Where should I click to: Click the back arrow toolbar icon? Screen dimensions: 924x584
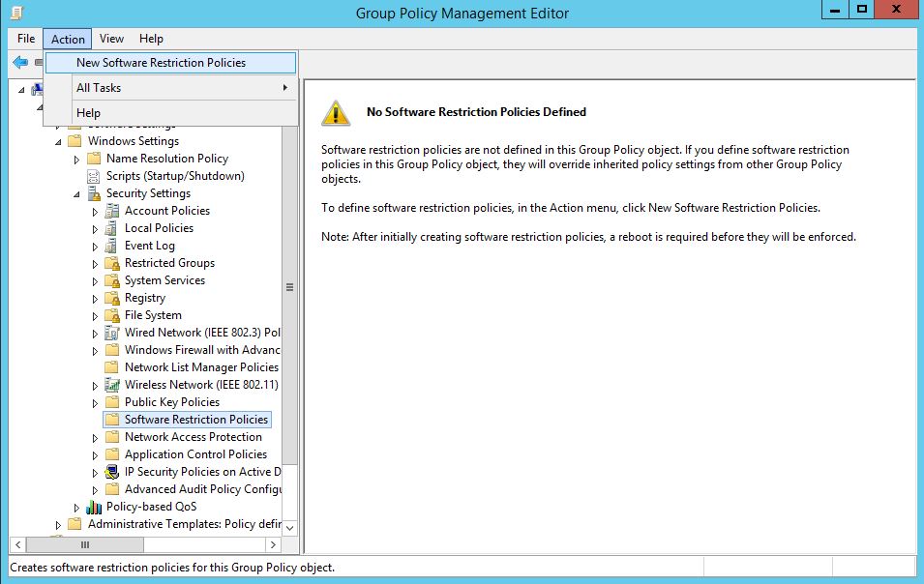tap(20, 62)
